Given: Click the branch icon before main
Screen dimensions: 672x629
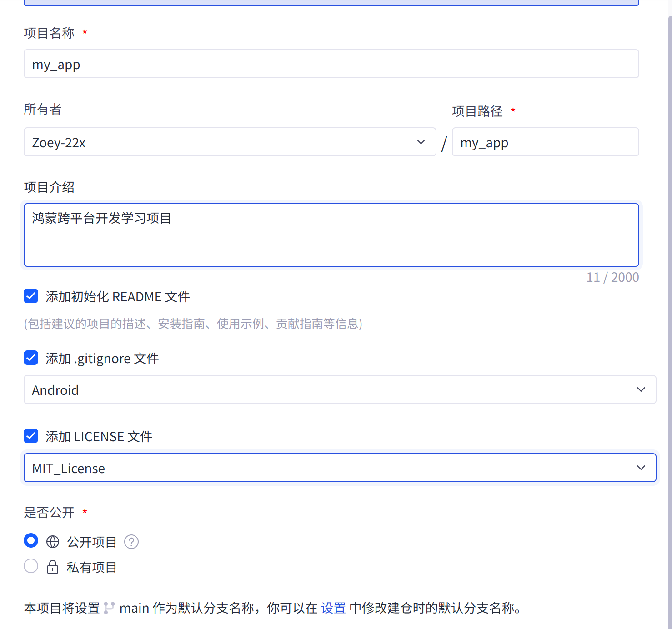Looking at the screenshot, I should point(109,608).
